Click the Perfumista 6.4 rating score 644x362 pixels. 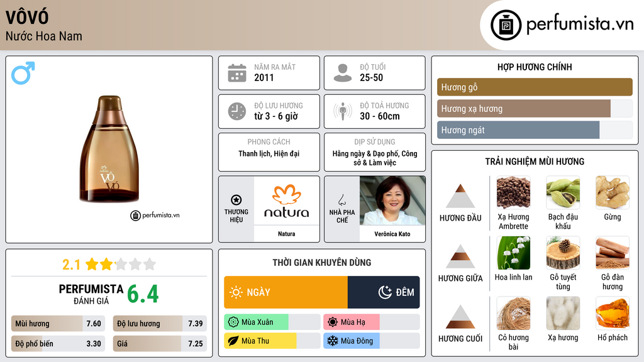[x=143, y=294]
